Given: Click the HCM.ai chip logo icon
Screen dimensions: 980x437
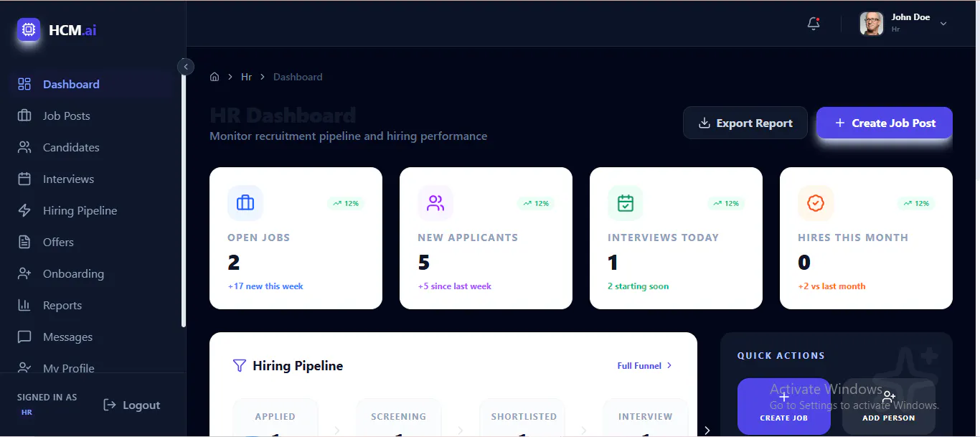Looking at the screenshot, I should tap(29, 30).
